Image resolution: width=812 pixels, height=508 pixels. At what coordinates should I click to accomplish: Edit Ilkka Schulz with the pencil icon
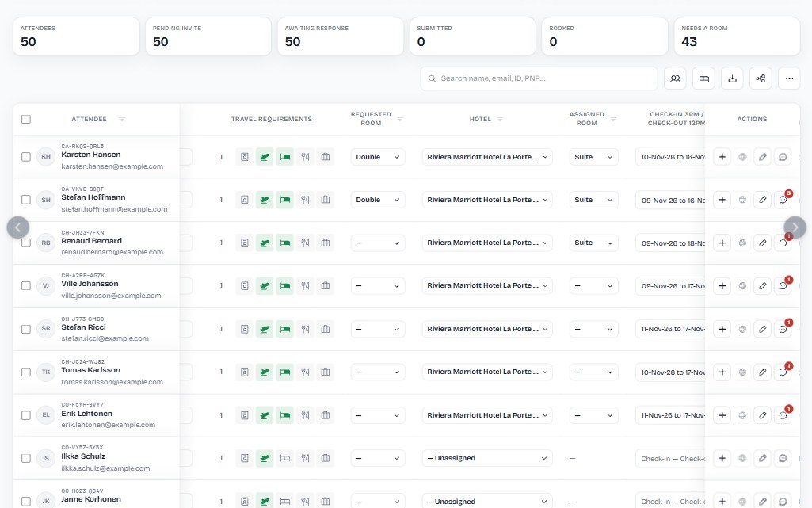763,458
